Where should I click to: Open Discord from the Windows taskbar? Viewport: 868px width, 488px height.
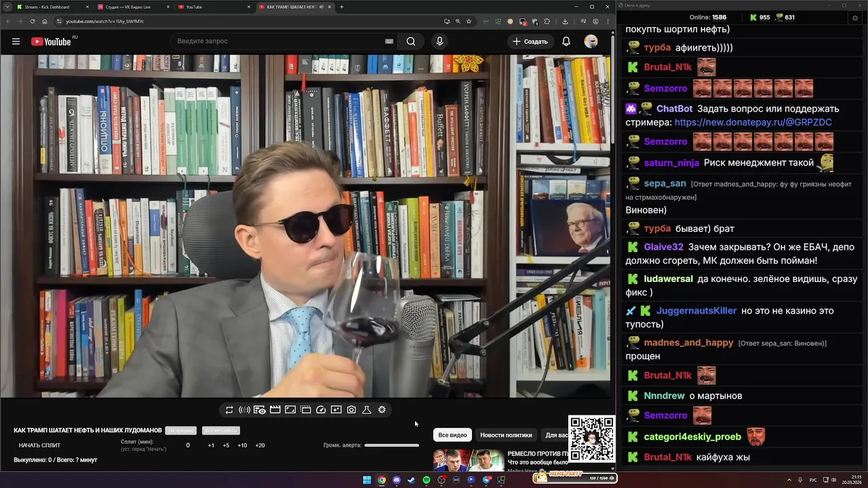point(397,480)
